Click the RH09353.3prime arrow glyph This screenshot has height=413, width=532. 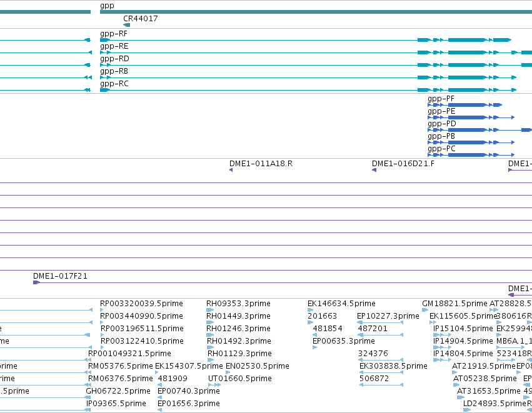coord(210,310)
